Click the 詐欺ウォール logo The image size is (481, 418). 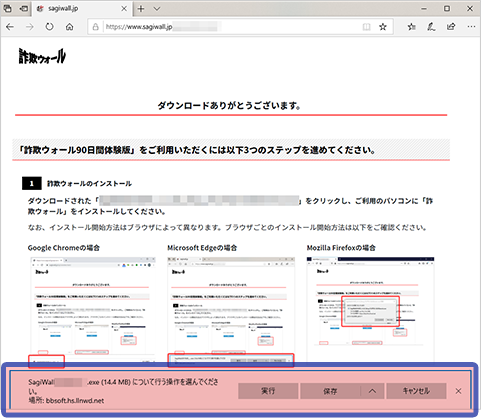tap(42, 56)
